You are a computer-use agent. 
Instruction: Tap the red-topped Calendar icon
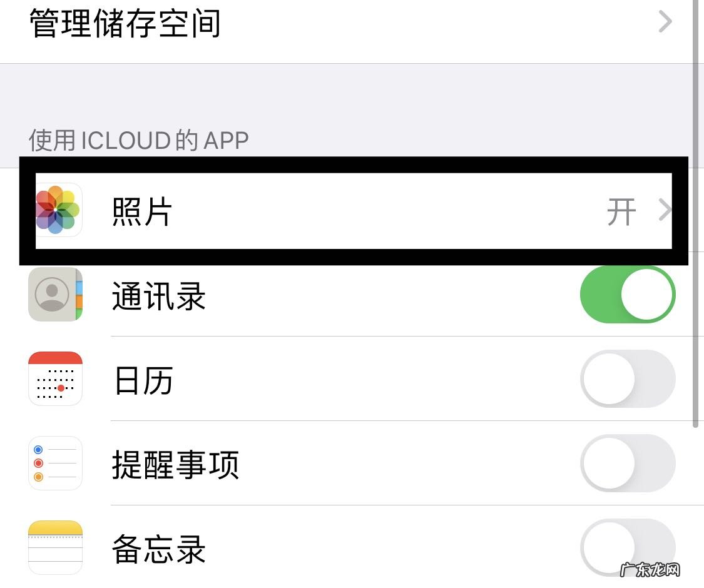(55, 378)
